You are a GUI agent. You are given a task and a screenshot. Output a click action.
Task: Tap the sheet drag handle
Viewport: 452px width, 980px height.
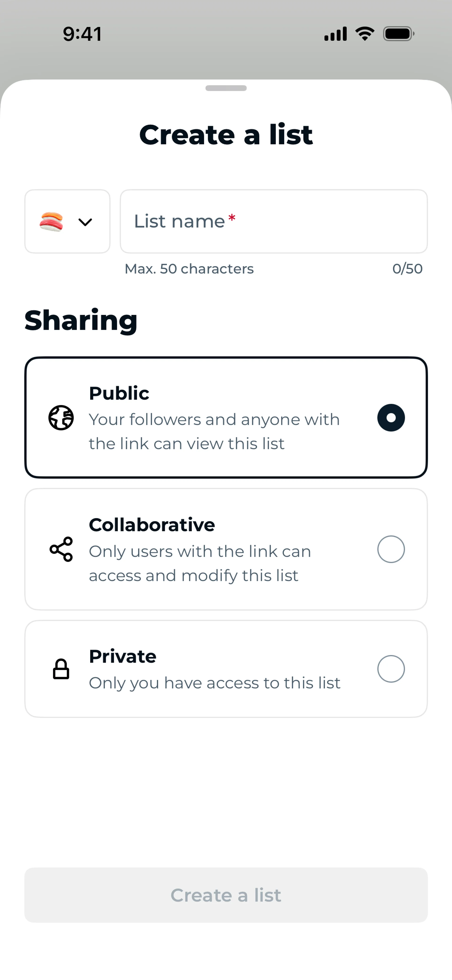pyautogui.click(x=226, y=88)
